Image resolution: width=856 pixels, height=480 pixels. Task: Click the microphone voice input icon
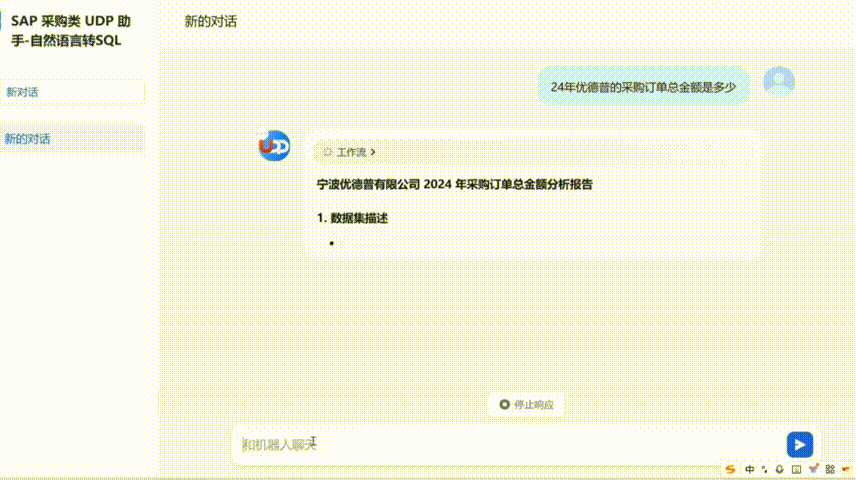(x=779, y=469)
